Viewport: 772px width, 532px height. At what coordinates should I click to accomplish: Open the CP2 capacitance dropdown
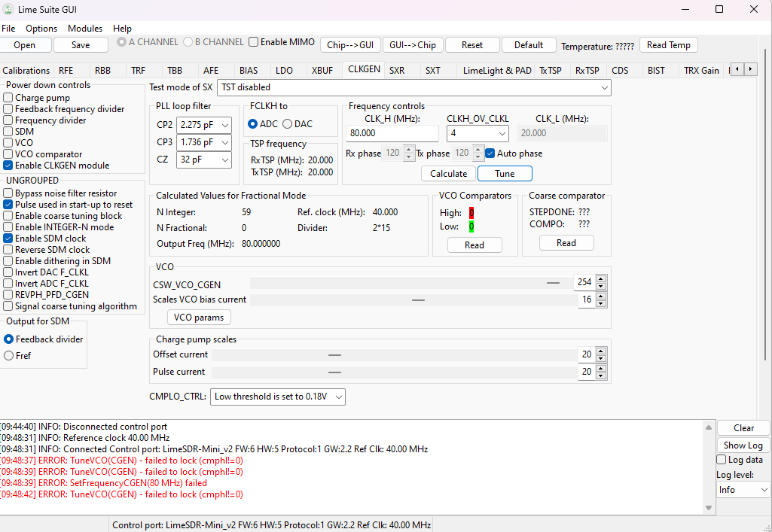[204, 125]
